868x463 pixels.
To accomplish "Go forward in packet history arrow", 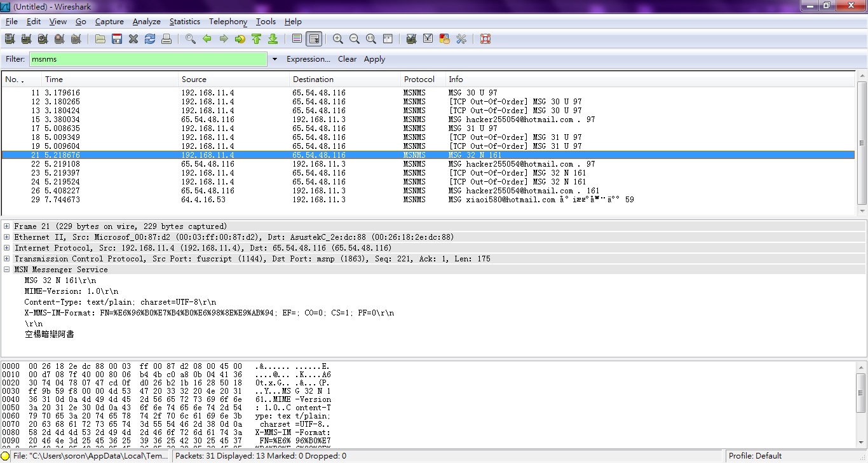I will (x=224, y=39).
